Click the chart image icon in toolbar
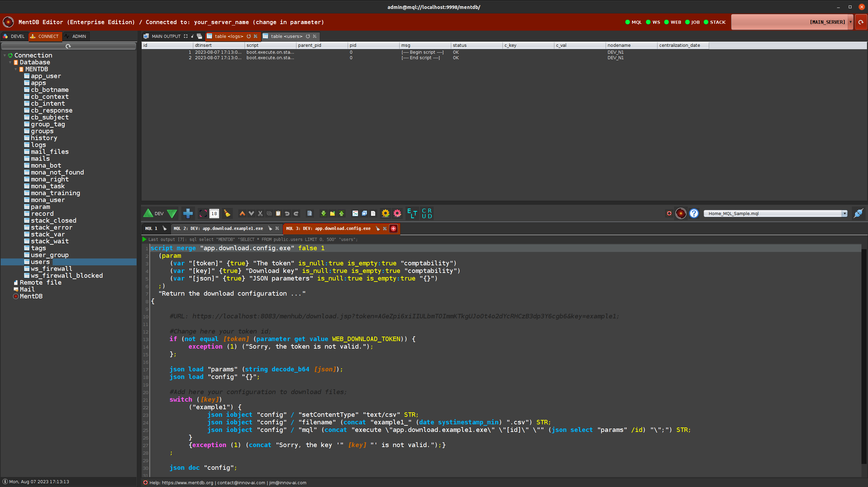The height and width of the screenshot is (487, 868). pos(355,213)
